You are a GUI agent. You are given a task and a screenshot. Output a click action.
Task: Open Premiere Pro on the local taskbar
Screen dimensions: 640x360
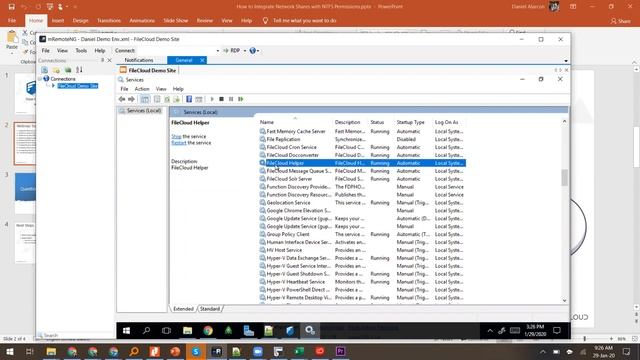pos(340,351)
